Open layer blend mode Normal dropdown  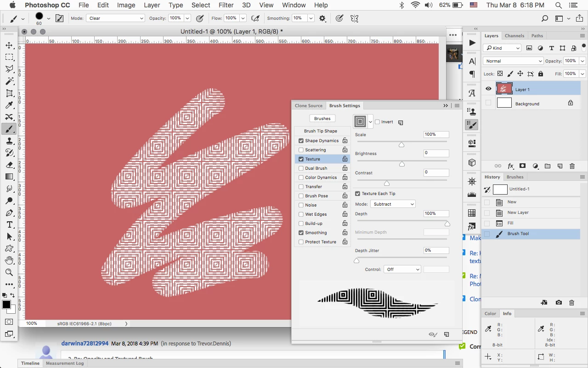tap(513, 61)
